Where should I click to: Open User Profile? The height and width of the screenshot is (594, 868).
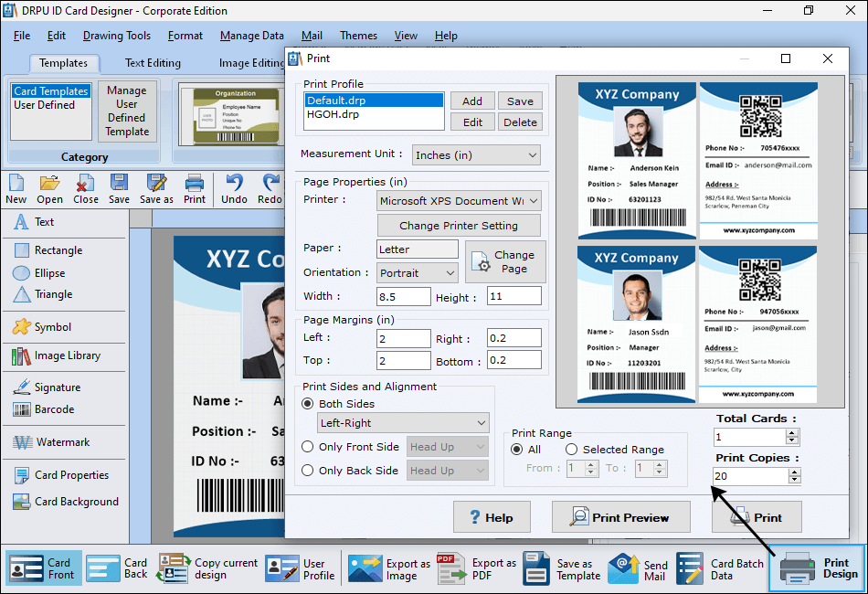300,568
